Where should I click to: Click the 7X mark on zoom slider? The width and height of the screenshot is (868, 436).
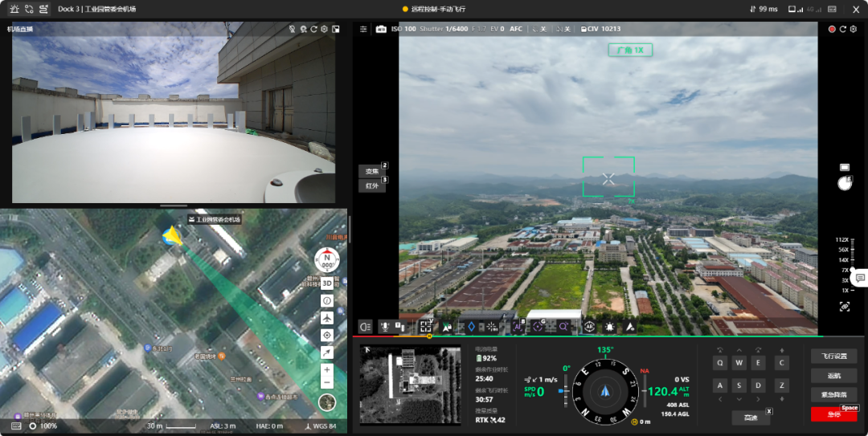click(x=845, y=270)
